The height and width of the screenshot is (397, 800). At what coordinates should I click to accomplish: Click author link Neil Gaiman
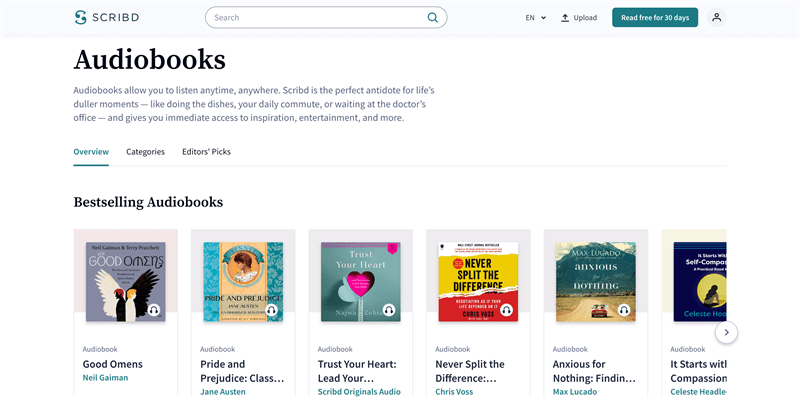point(106,378)
